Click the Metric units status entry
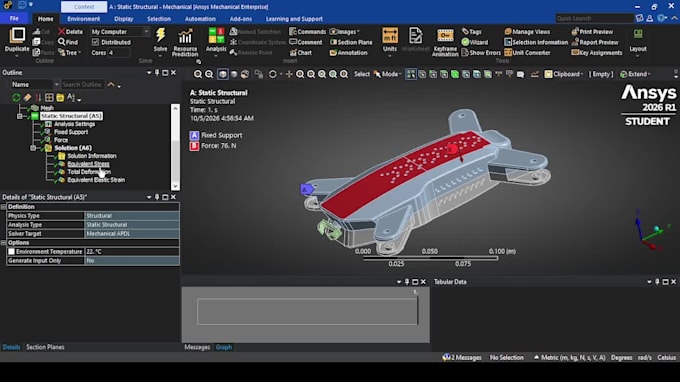This screenshot has width=680, height=382. click(569, 358)
